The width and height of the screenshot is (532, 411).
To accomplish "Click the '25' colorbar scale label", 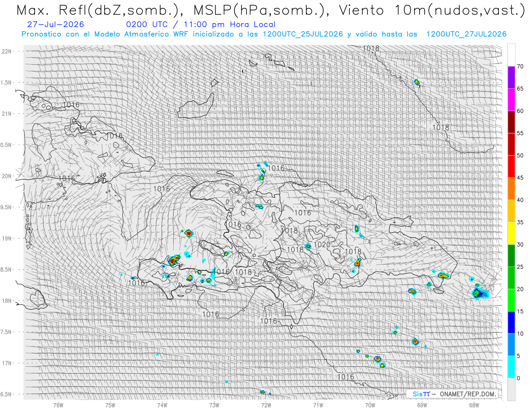I will click(520, 266).
